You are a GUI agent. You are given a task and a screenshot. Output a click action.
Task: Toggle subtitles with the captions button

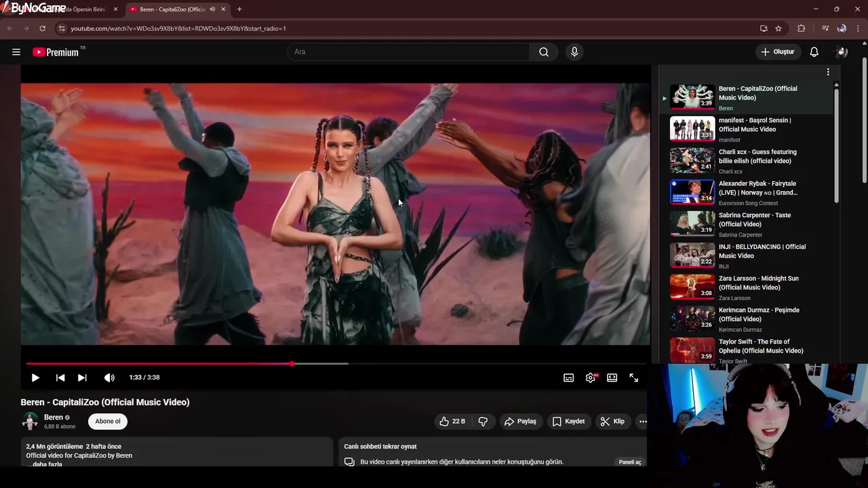click(569, 378)
